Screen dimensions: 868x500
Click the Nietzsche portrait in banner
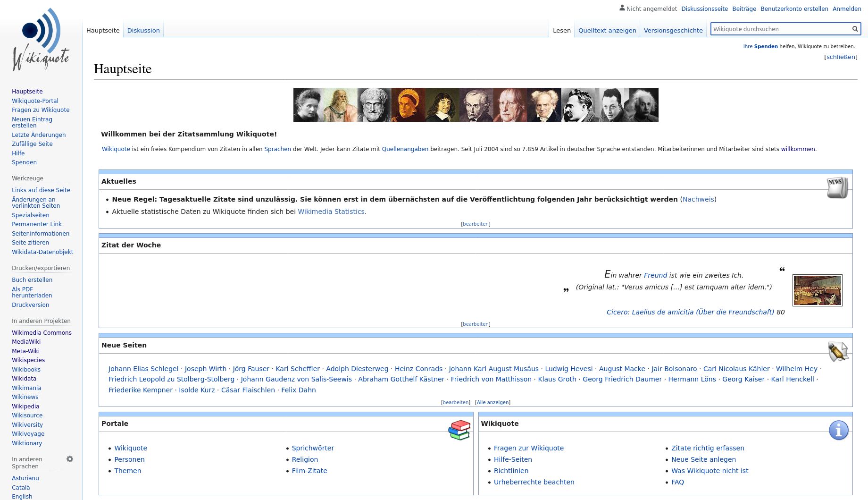coord(578,105)
